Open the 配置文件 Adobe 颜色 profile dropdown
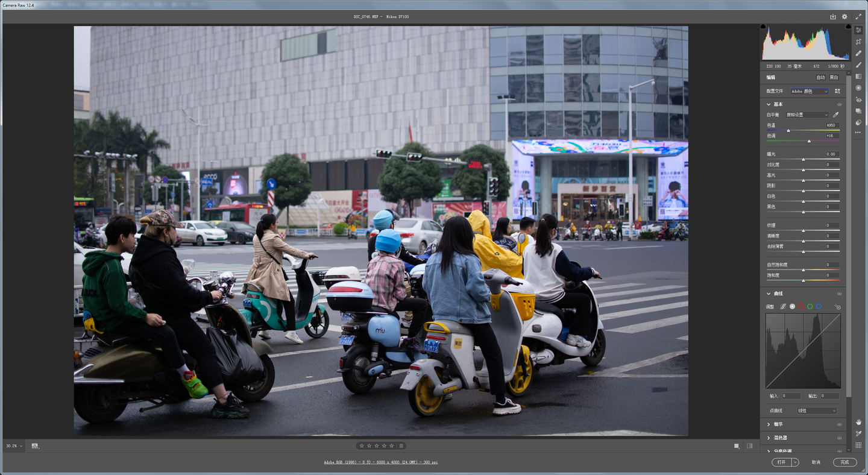This screenshot has width=868, height=475. point(811,91)
